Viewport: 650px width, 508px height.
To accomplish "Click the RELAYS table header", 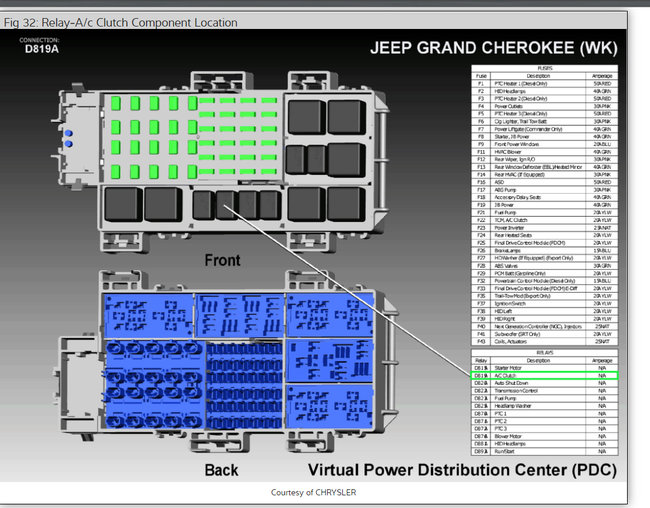I will pyautogui.click(x=546, y=353).
